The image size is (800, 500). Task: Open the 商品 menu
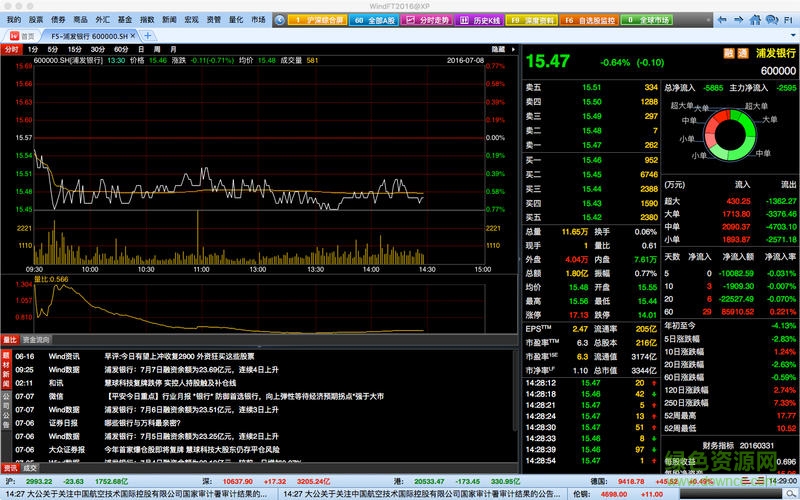pyautogui.click(x=81, y=19)
